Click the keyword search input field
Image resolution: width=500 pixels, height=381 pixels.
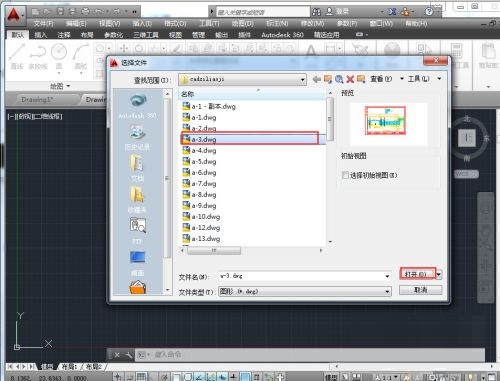(263, 12)
